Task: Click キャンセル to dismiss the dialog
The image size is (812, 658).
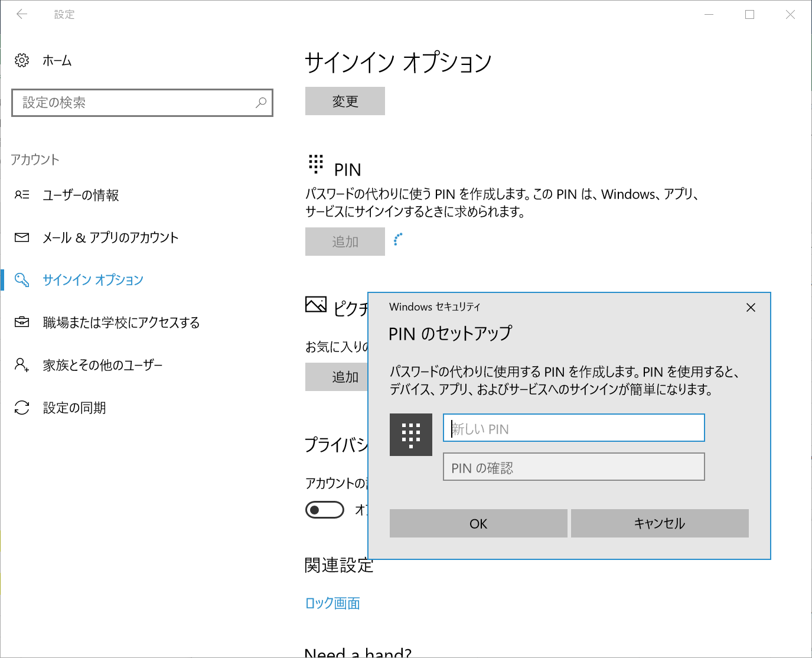Action: (x=660, y=523)
